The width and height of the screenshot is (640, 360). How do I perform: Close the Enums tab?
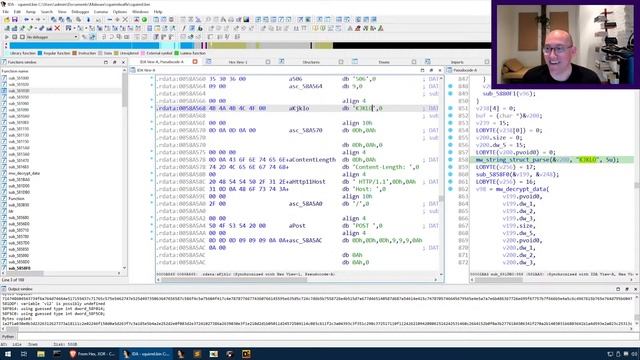click(x=414, y=62)
